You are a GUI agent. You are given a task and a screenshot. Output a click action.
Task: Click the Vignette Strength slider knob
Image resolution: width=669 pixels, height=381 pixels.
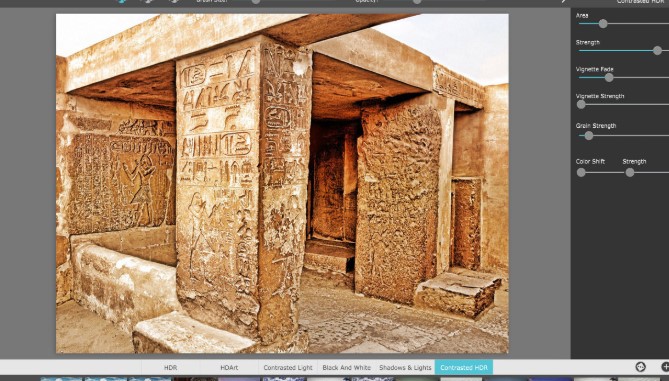click(581, 105)
